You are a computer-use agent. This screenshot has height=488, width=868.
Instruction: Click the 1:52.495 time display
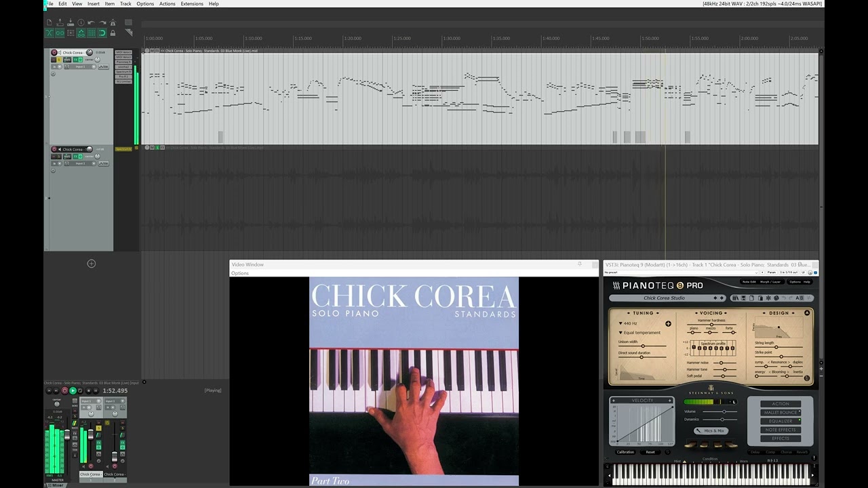[115, 390]
